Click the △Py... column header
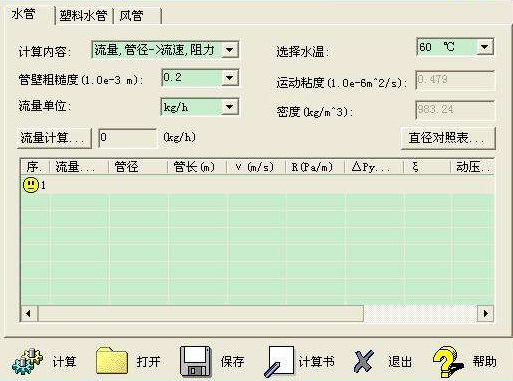Screen dimensions: 513x381 [374, 166]
